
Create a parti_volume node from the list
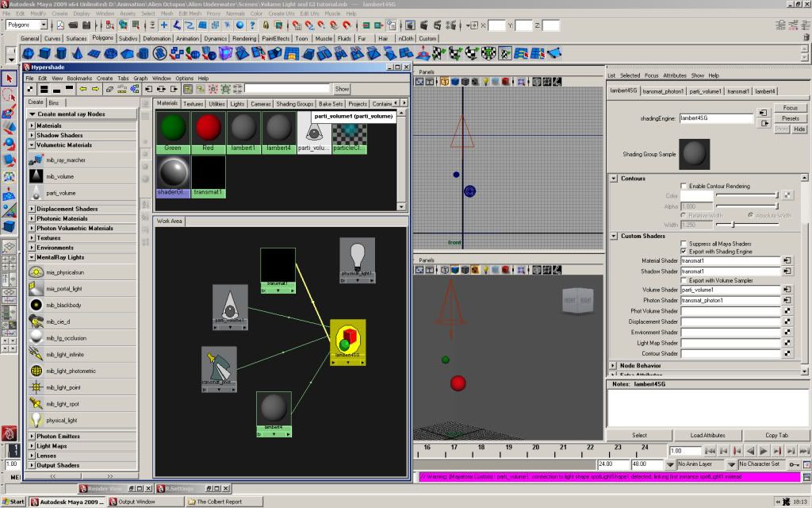(36, 193)
